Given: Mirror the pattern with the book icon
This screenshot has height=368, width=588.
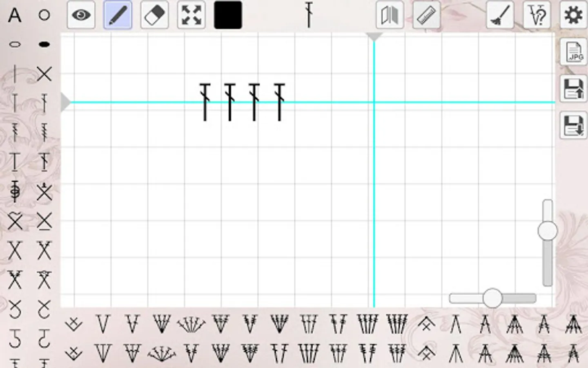Looking at the screenshot, I should 389,15.
